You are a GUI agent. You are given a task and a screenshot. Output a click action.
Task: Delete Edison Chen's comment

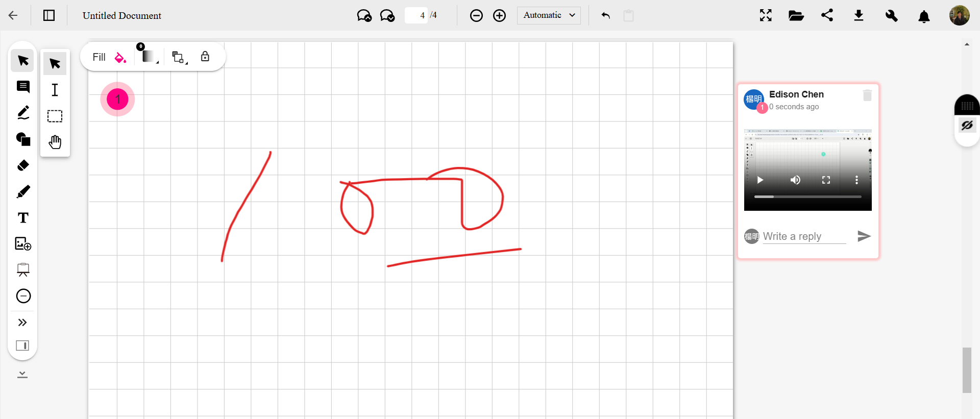pyautogui.click(x=867, y=95)
